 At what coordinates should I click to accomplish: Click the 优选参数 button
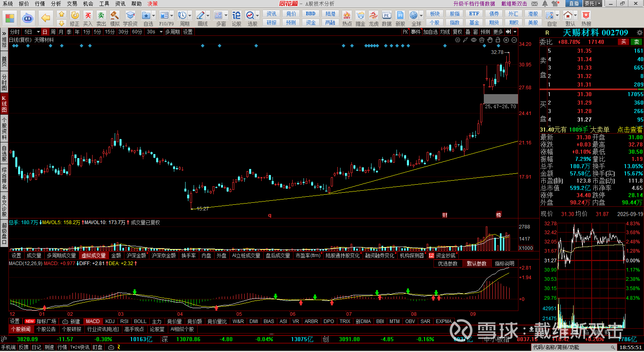(448, 263)
